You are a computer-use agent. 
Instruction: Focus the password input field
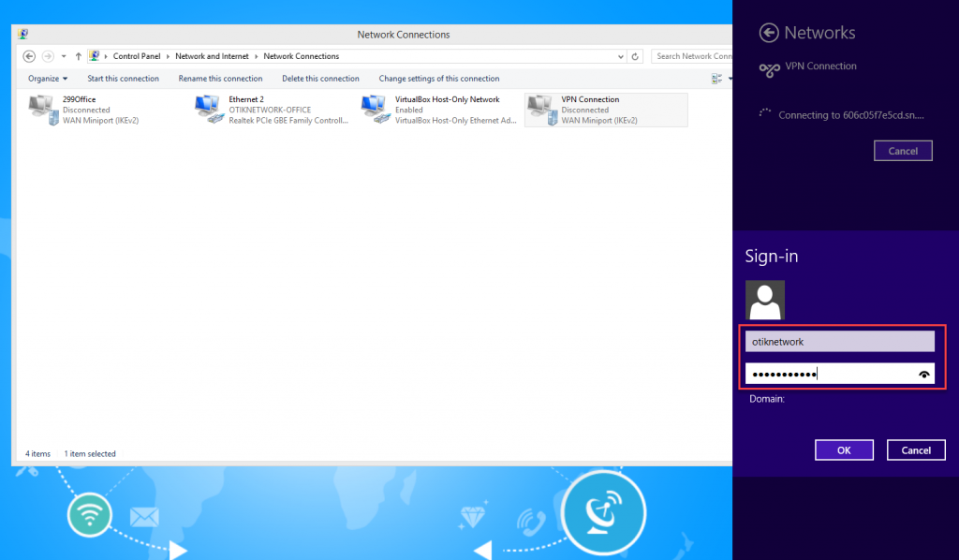click(840, 374)
